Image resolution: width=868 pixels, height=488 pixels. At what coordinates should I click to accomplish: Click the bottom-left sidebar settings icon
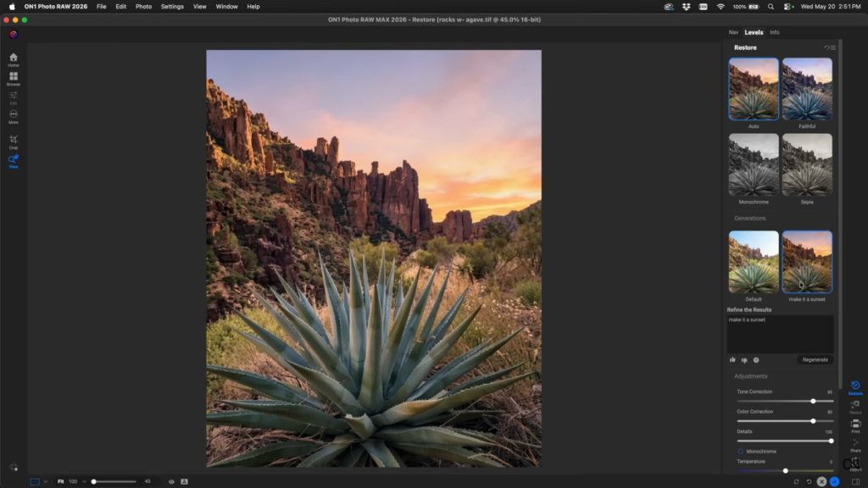tap(14, 467)
